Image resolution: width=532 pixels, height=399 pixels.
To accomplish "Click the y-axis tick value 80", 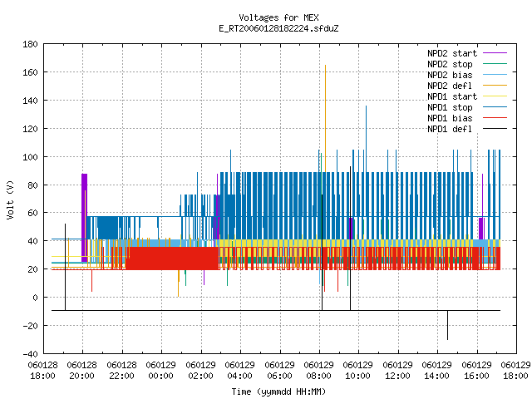I will point(33,185).
